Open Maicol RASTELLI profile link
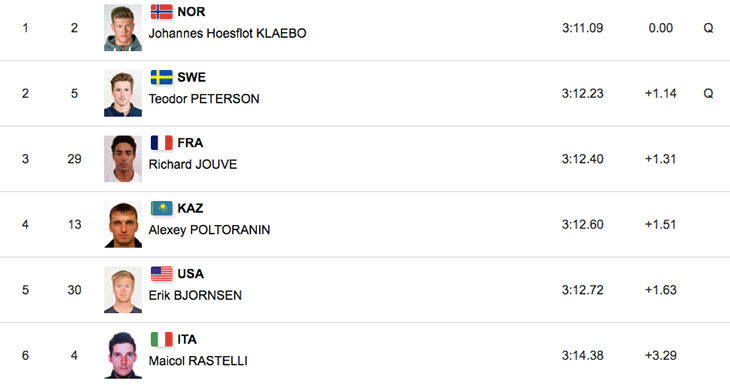This screenshot has height=385, width=730. (198, 361)
